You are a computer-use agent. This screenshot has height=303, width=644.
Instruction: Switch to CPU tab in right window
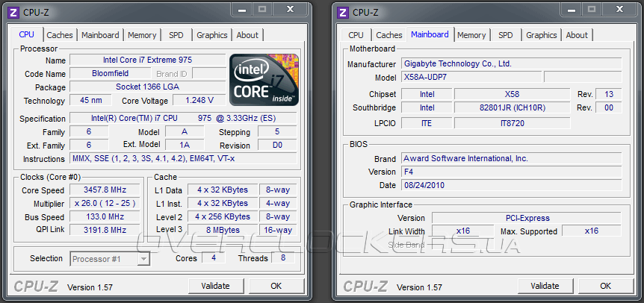pyautogui.click(x=356, y=35)
